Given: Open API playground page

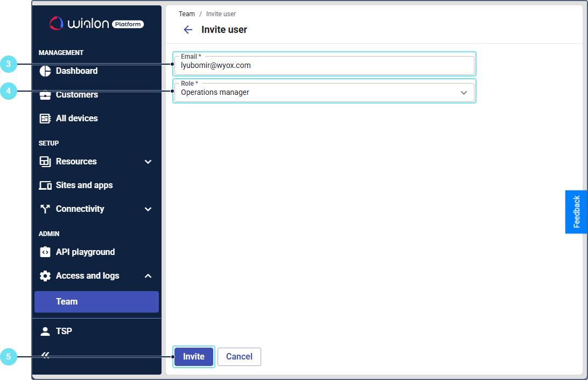Looking at the screenshot, I should pos(85,252).
